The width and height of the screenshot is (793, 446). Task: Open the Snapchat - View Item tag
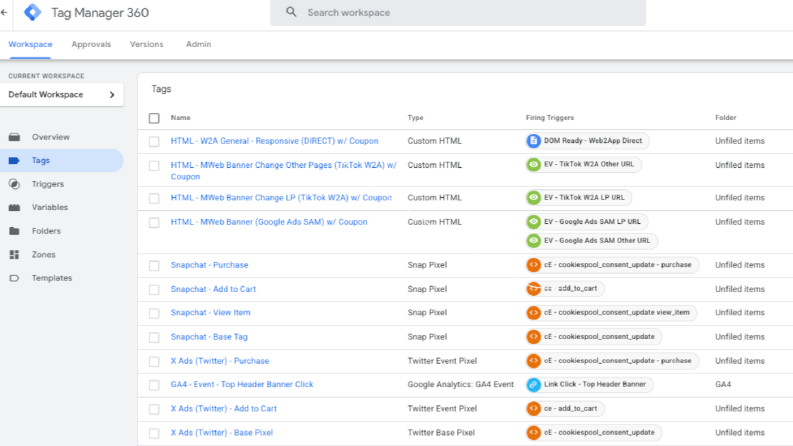pyautogui.click(x=210, y=313)
